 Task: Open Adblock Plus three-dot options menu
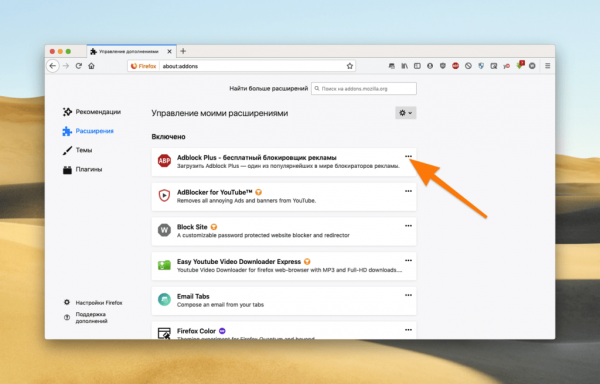[408, 156]
